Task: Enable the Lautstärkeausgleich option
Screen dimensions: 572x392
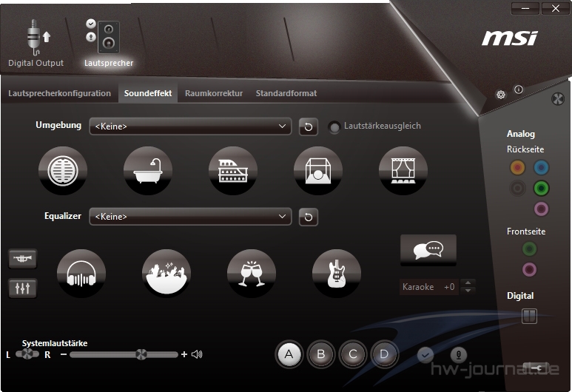Action: (335, 127)
